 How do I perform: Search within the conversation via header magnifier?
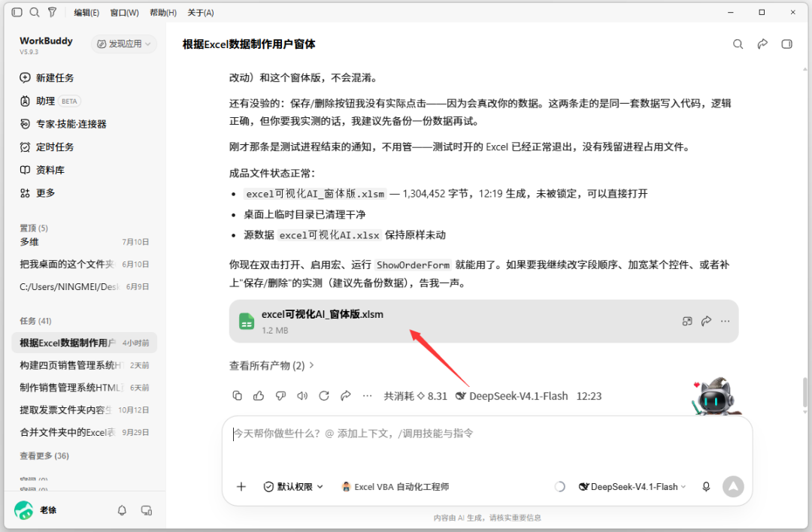738,44
